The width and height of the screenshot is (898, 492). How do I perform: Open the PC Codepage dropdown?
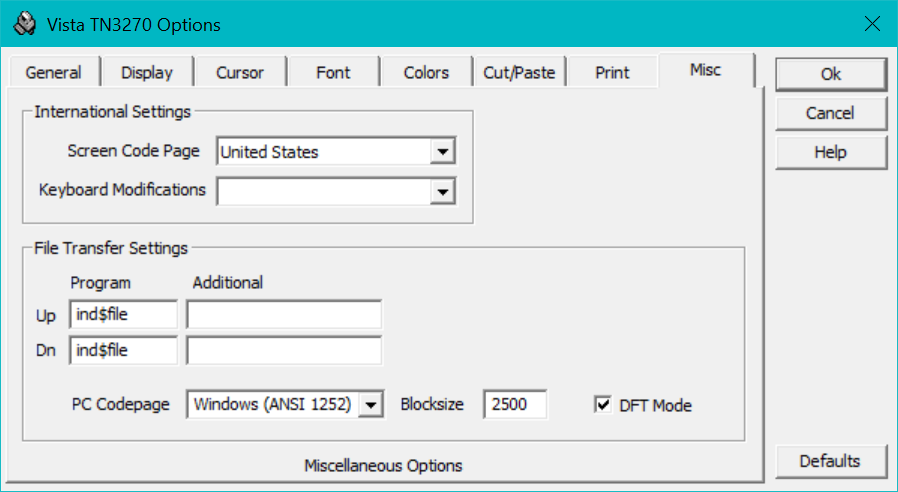point(370,405)
